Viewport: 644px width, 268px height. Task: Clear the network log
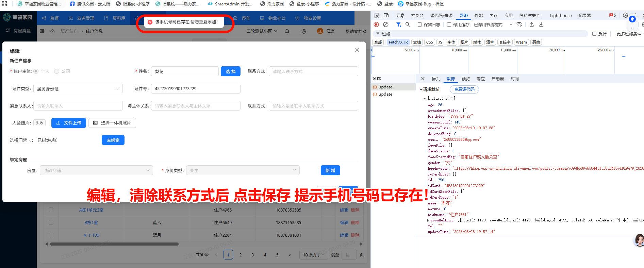tap(386, 24)
